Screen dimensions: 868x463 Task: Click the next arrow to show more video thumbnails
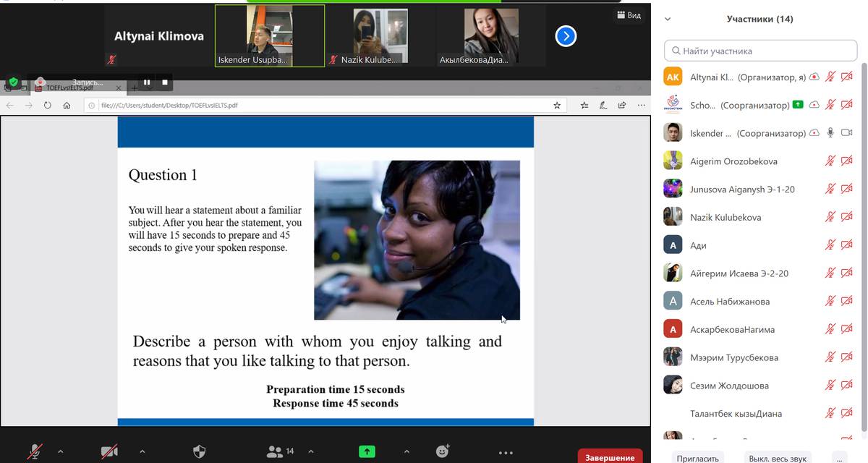click(566, 35)
